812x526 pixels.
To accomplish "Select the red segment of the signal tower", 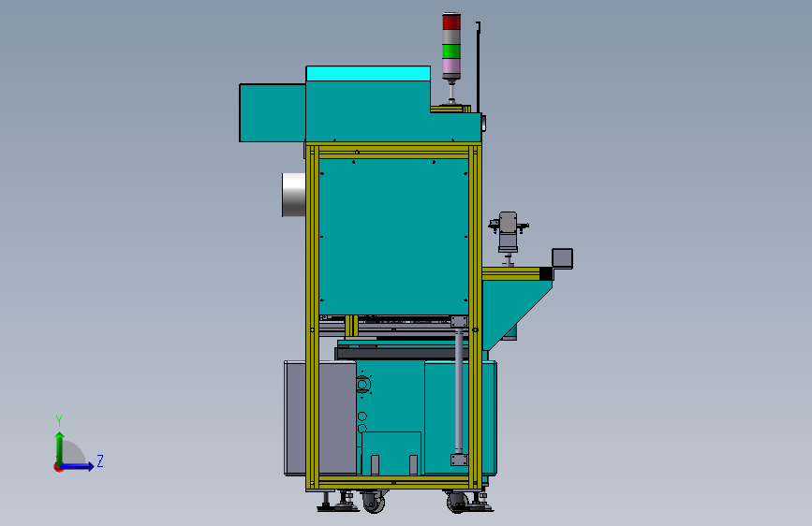I will click(x=451, y=22).
